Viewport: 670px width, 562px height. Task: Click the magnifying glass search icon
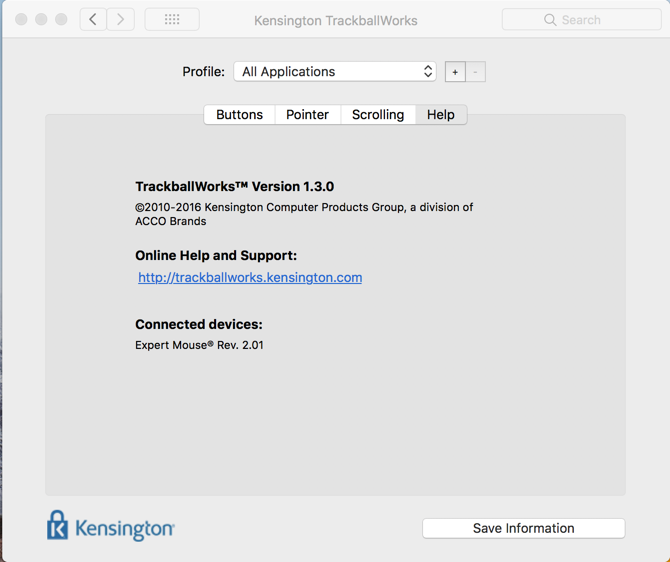point(550,20)
